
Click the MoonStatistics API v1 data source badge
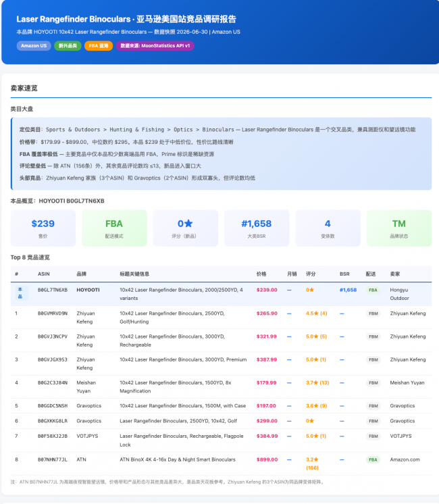click(x=155, y=46)
